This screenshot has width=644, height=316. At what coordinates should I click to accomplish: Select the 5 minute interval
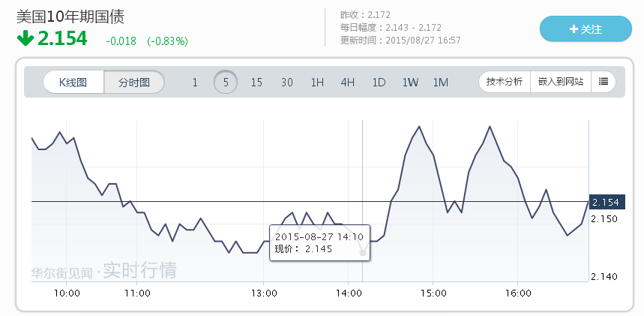click(x=226, y=83)
